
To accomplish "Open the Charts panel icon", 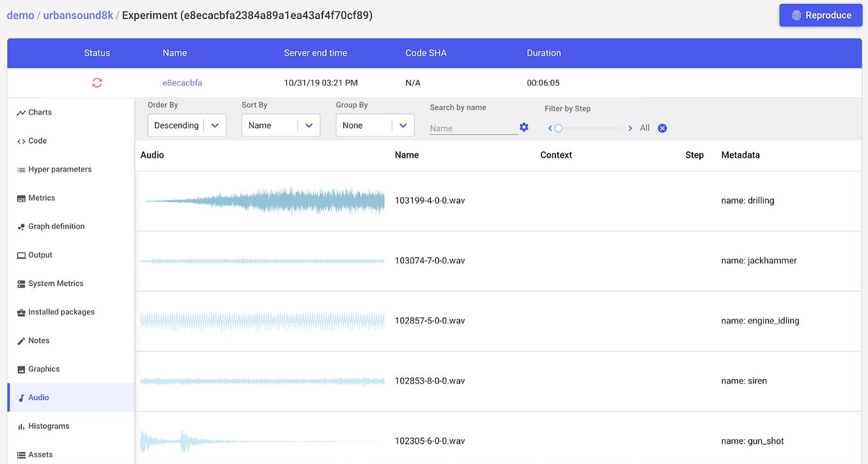I will point(20,112).
